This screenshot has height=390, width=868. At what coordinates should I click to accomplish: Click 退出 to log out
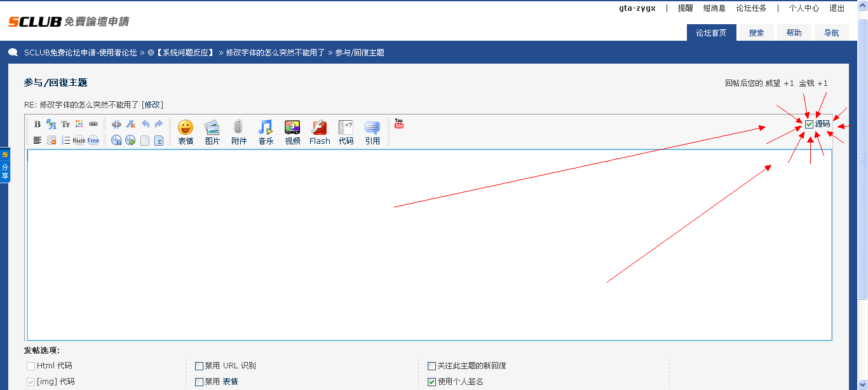[x=837, y=8]
